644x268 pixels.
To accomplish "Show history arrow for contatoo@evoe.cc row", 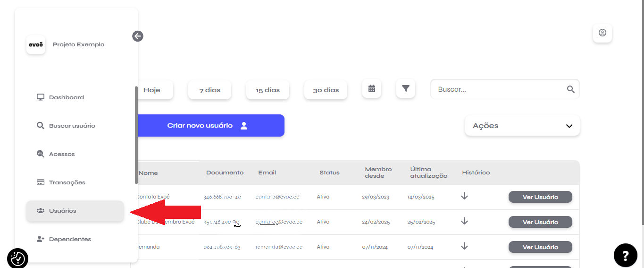I will pos(464,221).
